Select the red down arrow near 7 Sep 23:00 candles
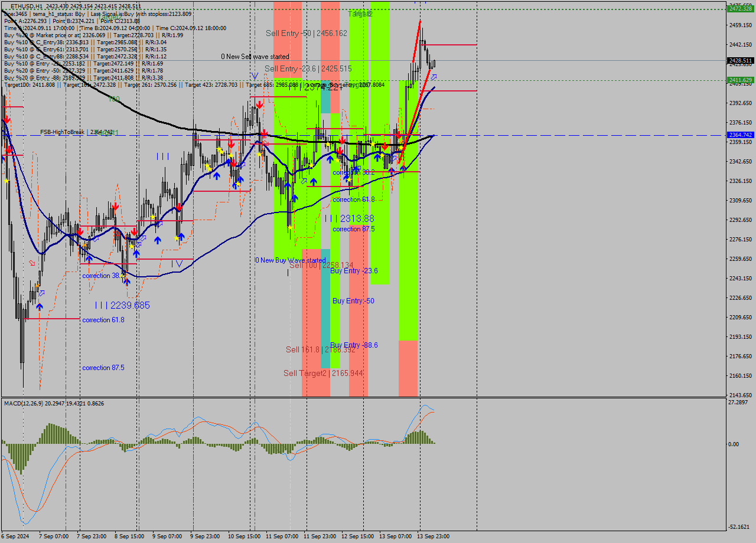The image size is (756, 543). click(80, 232)
